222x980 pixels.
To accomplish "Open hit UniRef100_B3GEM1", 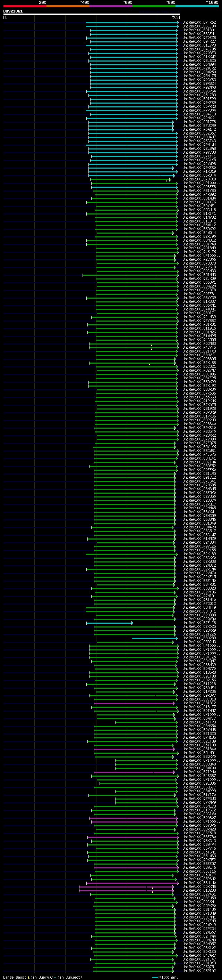I will 199,34.
